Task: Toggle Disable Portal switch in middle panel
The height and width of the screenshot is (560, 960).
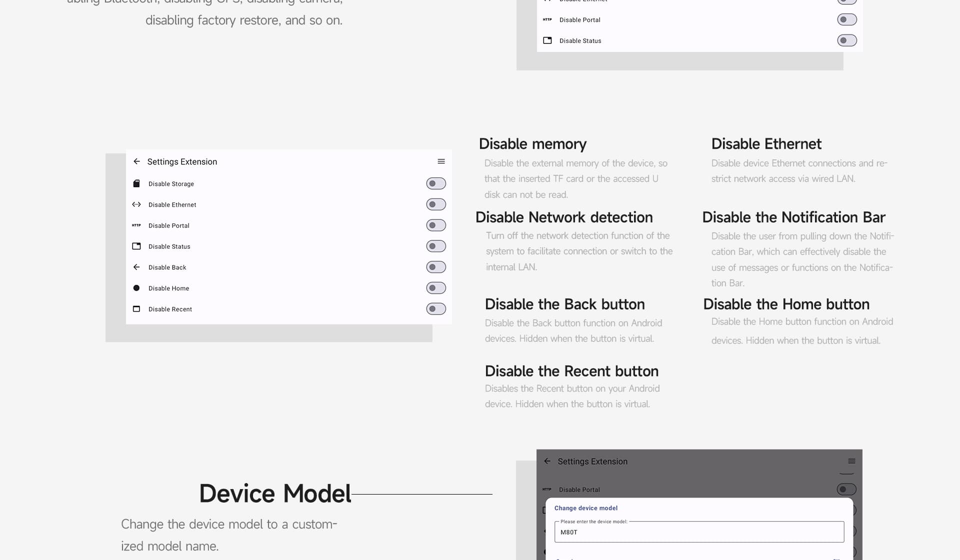Action: tap(436, 225)
